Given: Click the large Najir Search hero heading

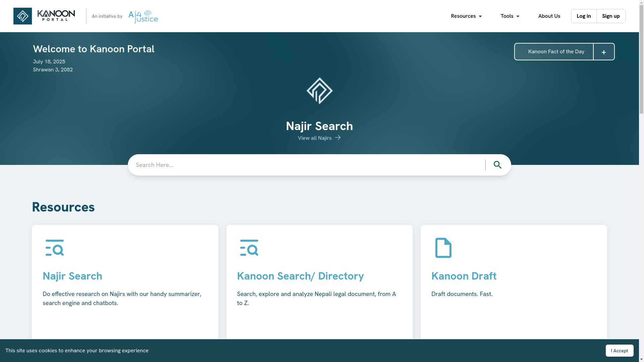Looking at the screenshot, I should [319, 126].
